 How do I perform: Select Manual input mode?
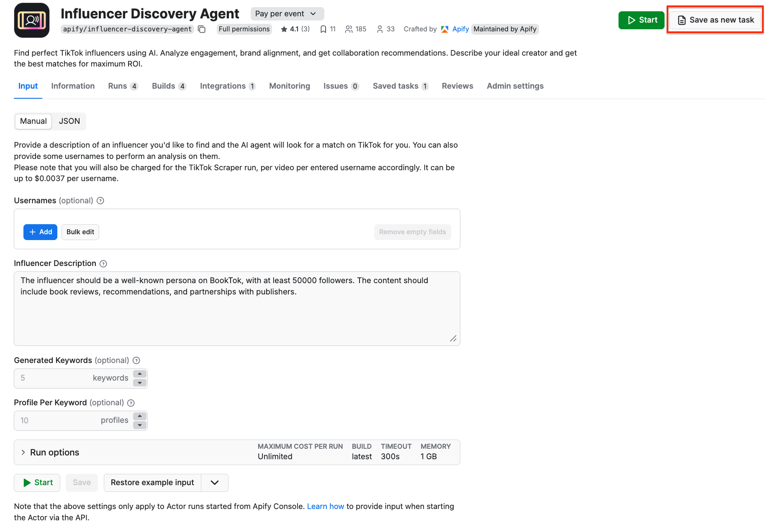coord(33,121)
